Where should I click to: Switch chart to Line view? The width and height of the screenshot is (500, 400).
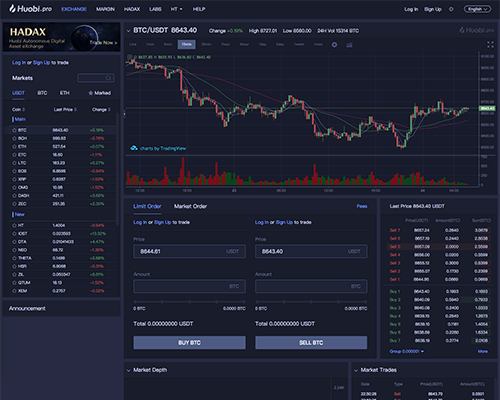[x=133, y=44]
